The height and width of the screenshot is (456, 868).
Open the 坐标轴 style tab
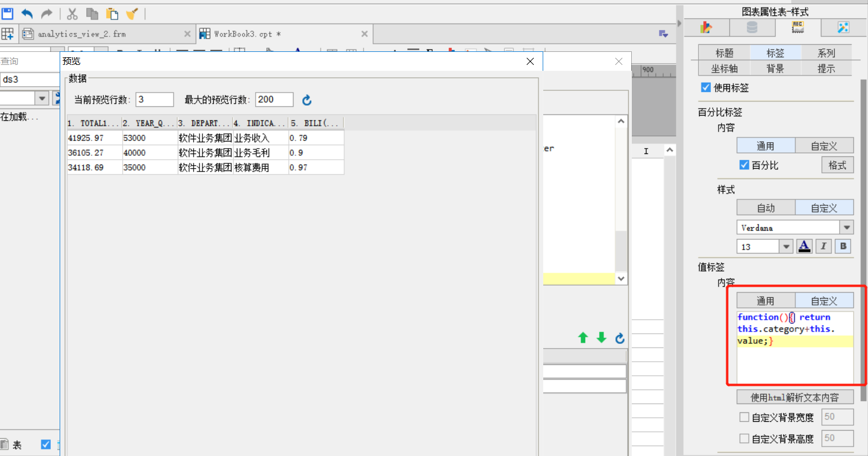[724, 68]
